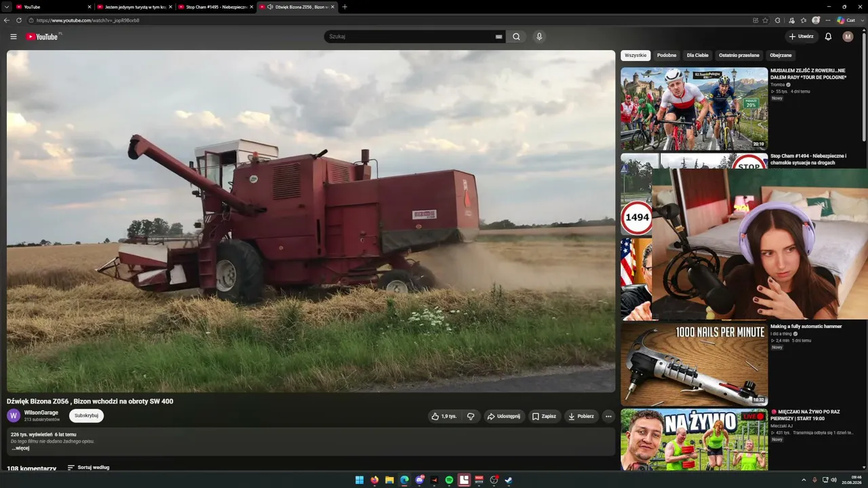Switch to the first YouTube tab
Screen dimensions: 868x488
(53, 7)
